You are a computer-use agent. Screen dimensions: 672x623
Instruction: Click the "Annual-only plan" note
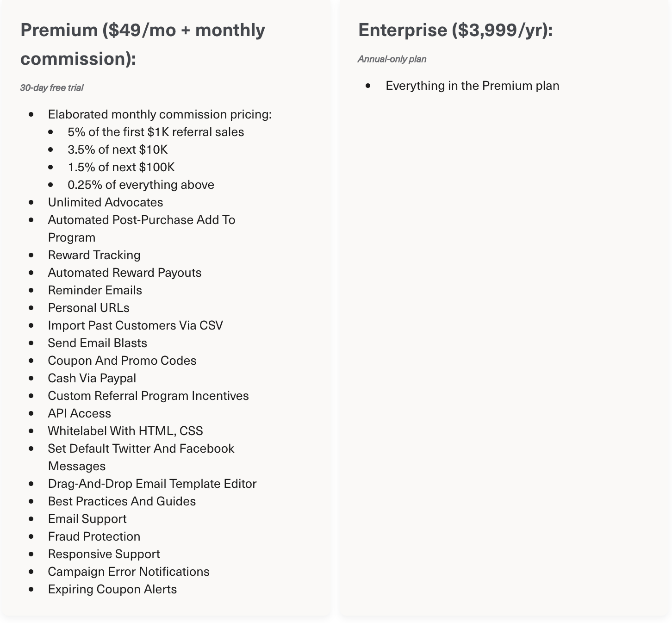pos(392,59)
